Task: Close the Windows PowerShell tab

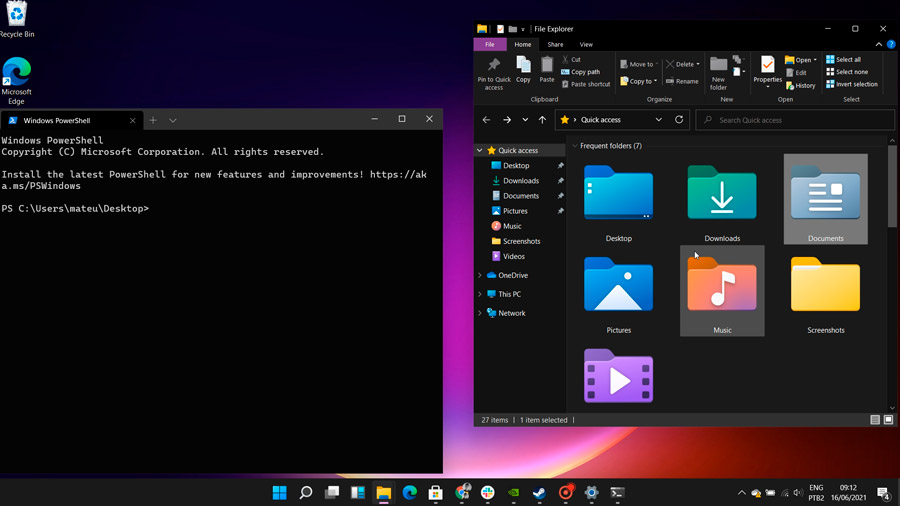Action: 133,120
